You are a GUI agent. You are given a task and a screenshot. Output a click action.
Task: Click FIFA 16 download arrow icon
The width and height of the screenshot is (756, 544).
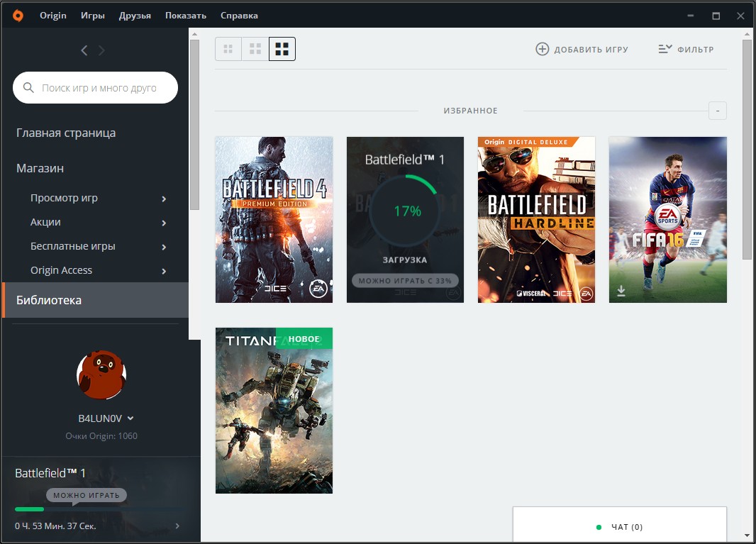[x=621, y=291]
